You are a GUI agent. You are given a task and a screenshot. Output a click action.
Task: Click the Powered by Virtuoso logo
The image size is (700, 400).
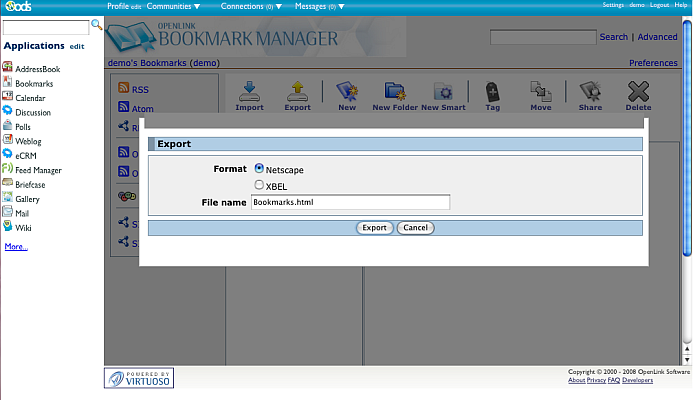click(139, 378)
